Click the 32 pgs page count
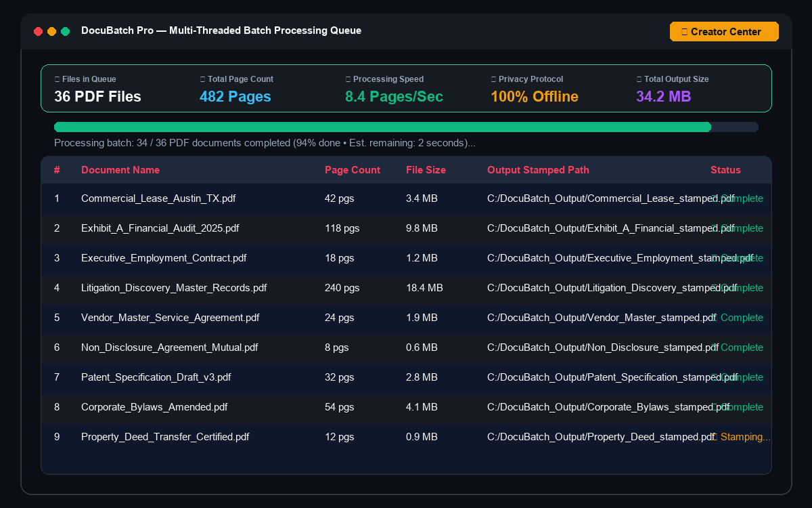 coord(339,377)
